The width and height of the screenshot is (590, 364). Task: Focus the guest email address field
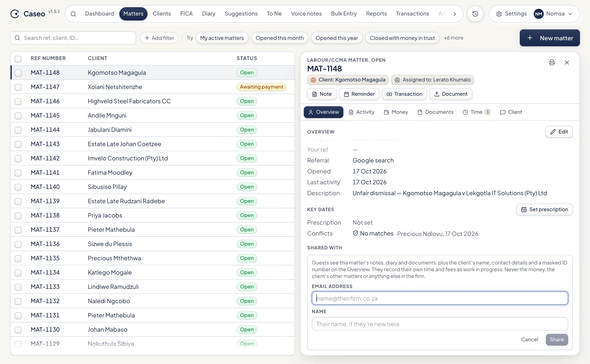440,298
